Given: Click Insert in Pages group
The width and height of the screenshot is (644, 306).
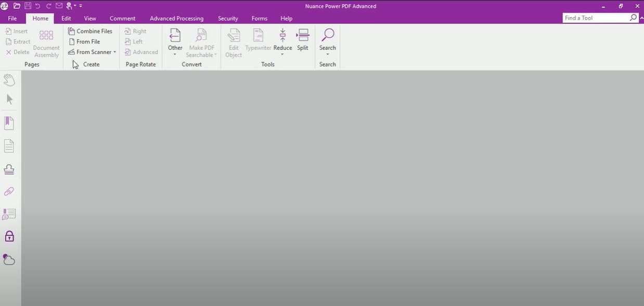Looking at the screenshot, I should [x=17, y=31].
